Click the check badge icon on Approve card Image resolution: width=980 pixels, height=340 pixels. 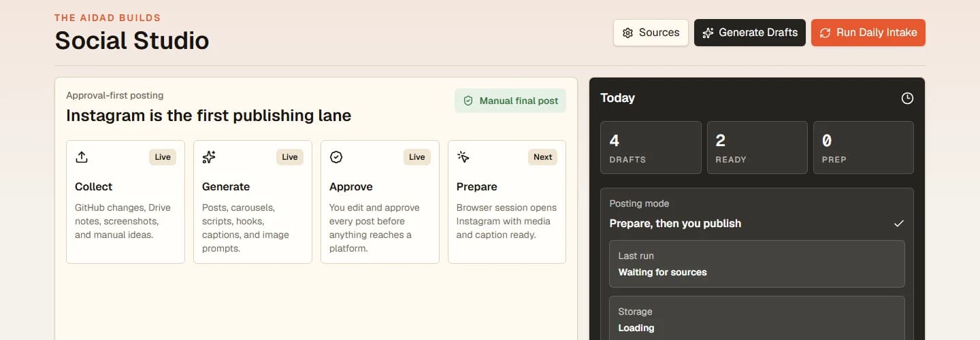point(336,157)
